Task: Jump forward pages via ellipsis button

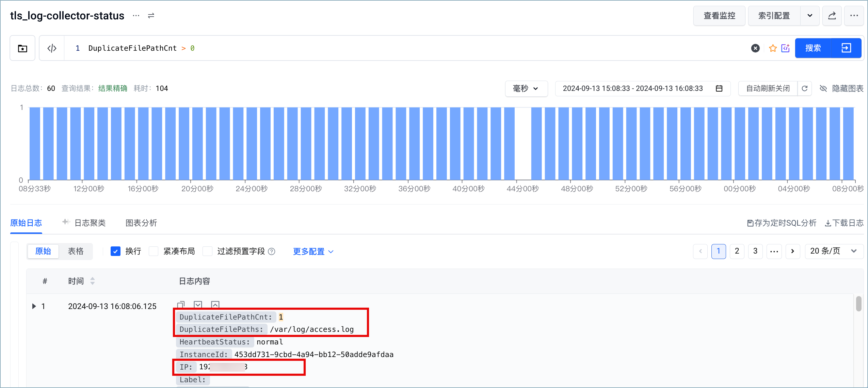Action: click(x=774, y=251)
